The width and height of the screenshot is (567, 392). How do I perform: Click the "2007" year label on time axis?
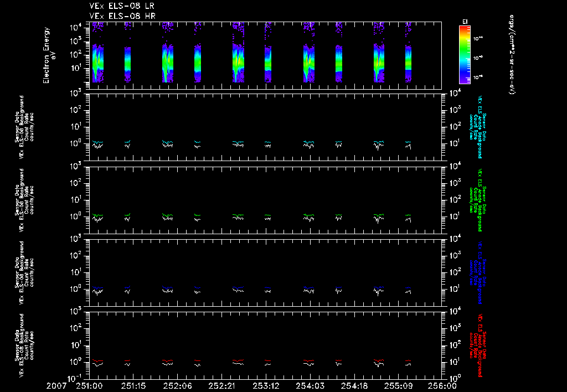(56, 386)
